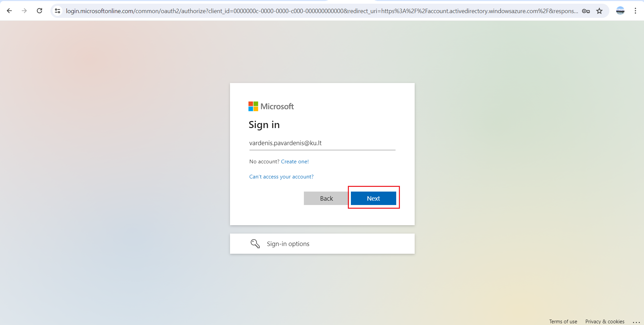Open site information icon in address bar
The height and width of the screenshot is (325, 644).
pyautogui.click(x=57, y=11)
